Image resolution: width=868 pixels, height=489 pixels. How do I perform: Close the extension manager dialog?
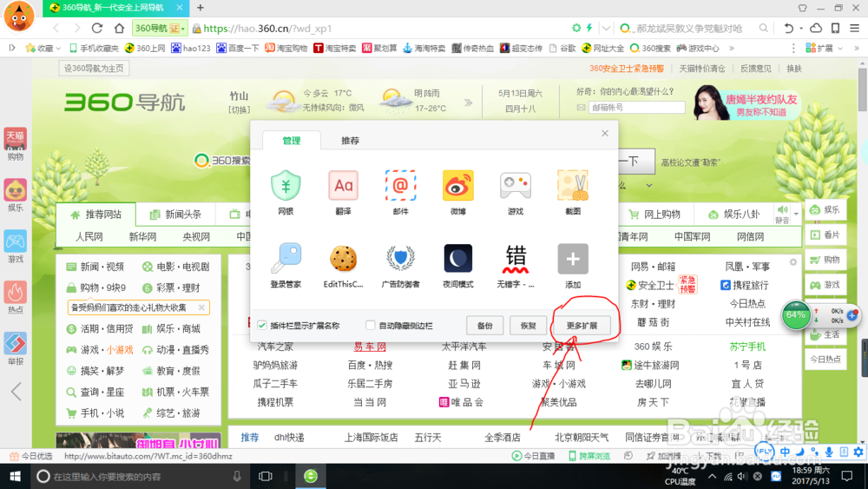coord(604,134)
